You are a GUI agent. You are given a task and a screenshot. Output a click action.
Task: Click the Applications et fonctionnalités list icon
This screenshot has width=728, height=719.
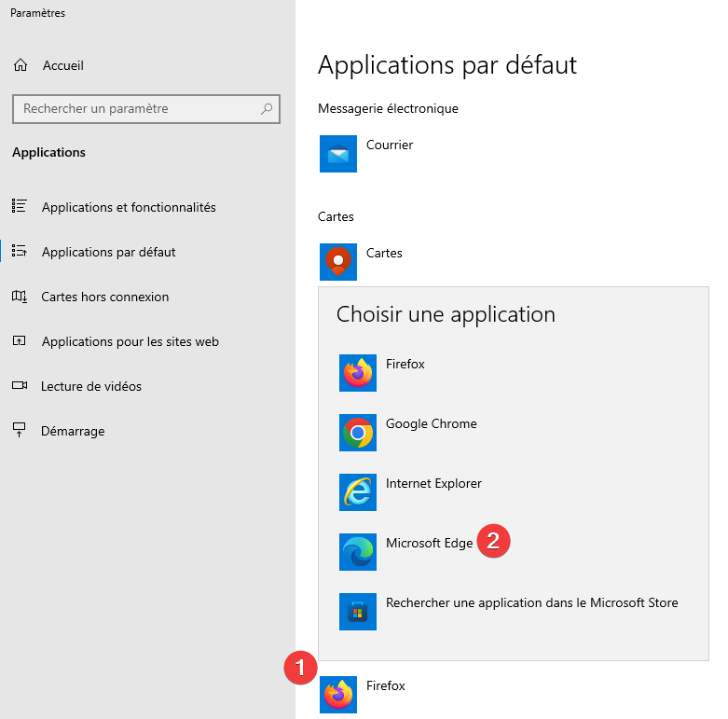[x=19, y=206]
